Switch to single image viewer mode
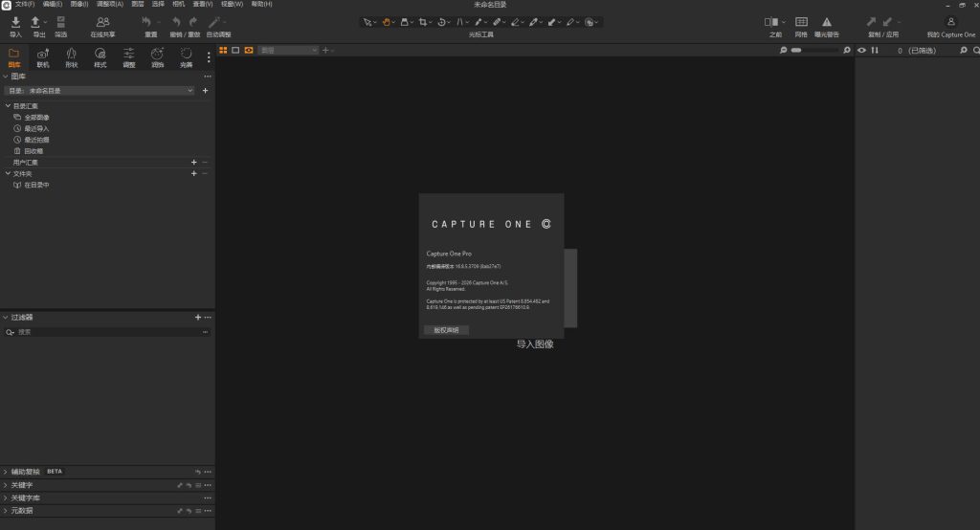The height and width of the screenshot is (530, 980). click(235, 50)
